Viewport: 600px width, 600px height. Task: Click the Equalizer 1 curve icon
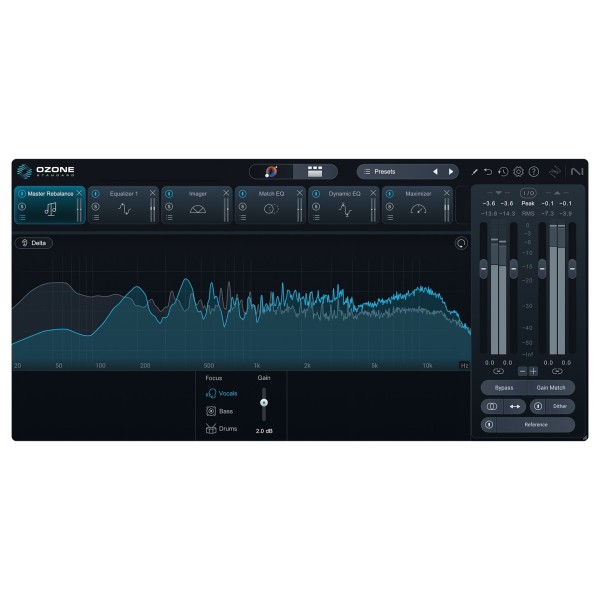point(124,209)
